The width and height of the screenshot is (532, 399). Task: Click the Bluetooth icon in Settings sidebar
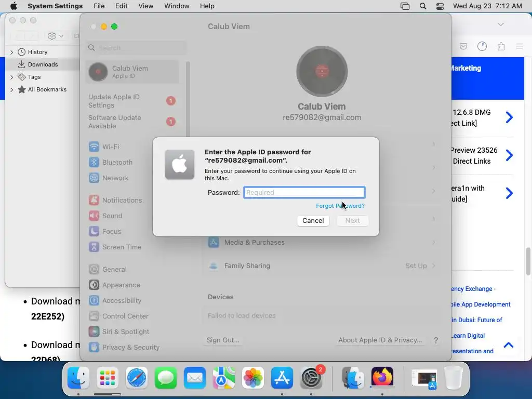94,162
